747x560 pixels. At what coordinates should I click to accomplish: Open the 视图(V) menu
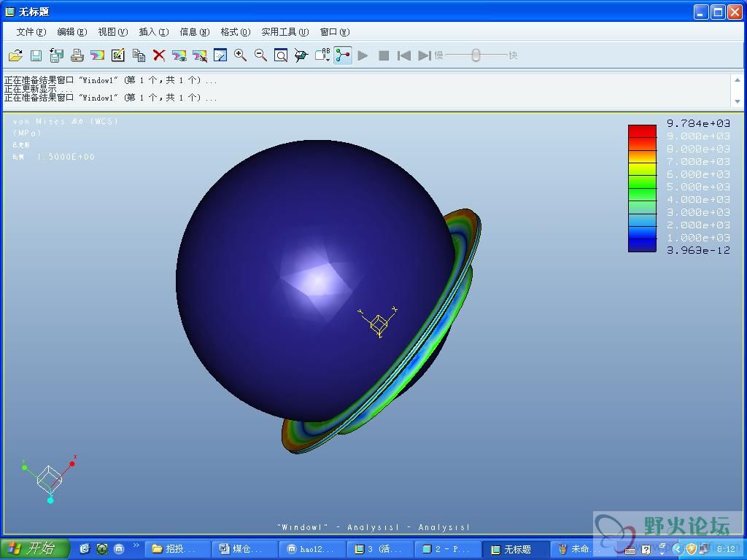pos(113,32)
